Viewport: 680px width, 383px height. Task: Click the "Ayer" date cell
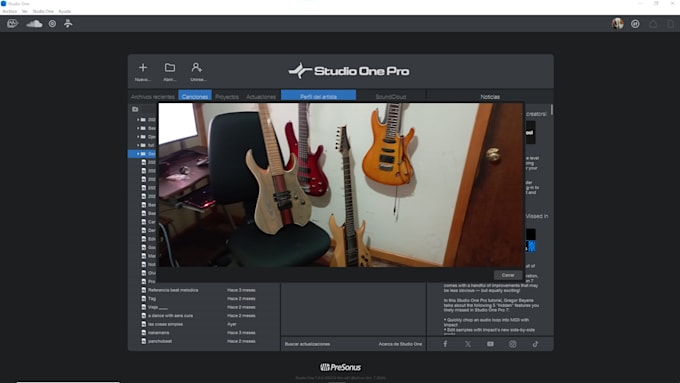point(232,324)
